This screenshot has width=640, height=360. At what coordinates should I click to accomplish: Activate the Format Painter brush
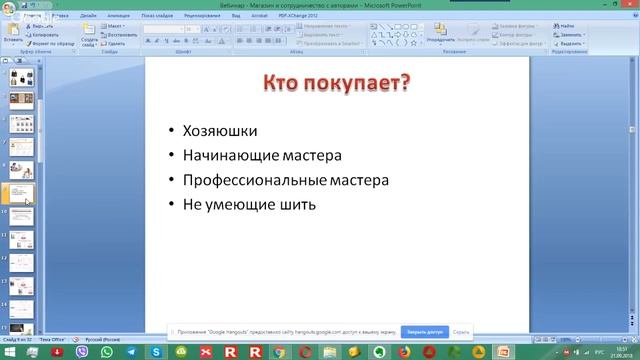coord(29,43)
